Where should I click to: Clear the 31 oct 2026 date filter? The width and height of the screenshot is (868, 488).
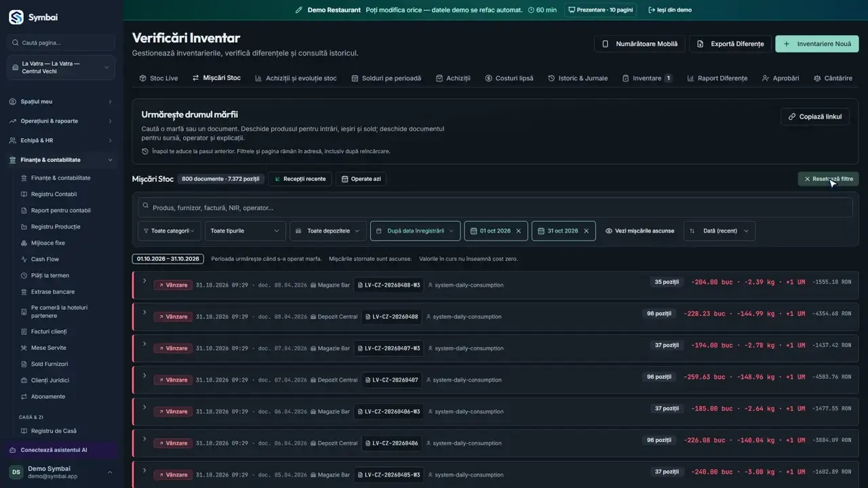click(587, 231)
